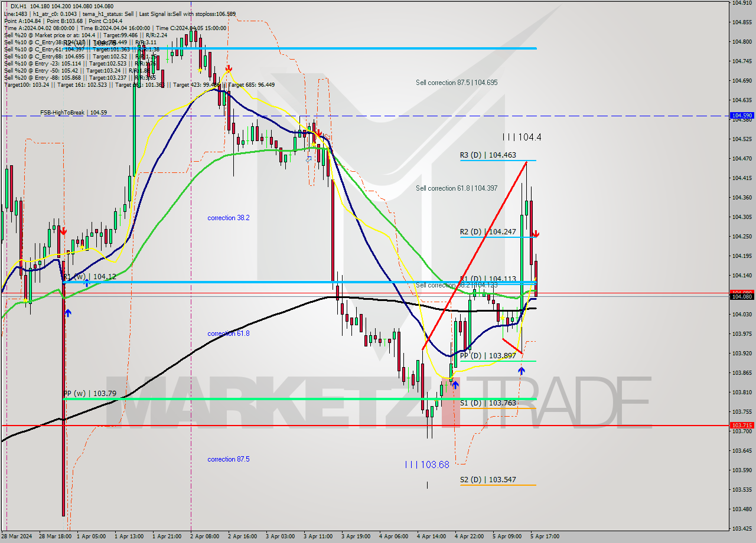This screenshot has width=756, height=543.
Task: Click the red 103.715 price tag on axis
Action: pyautogui.click(x=742, y=425)
